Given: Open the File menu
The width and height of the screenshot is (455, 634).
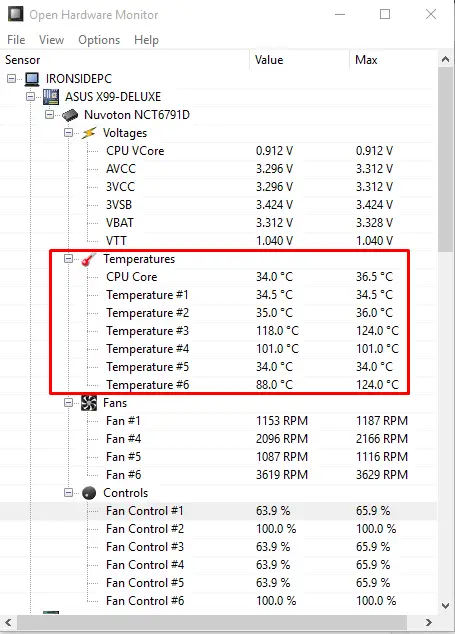Looking at the screenshot, I should (16, 40).
